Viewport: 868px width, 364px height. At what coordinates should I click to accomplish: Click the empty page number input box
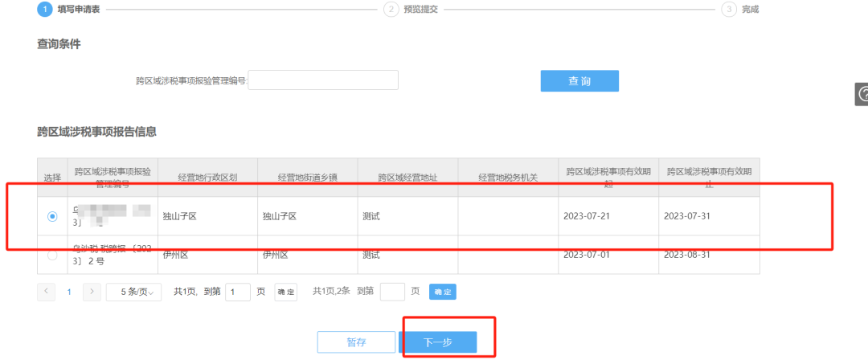(x=392, y=292)
